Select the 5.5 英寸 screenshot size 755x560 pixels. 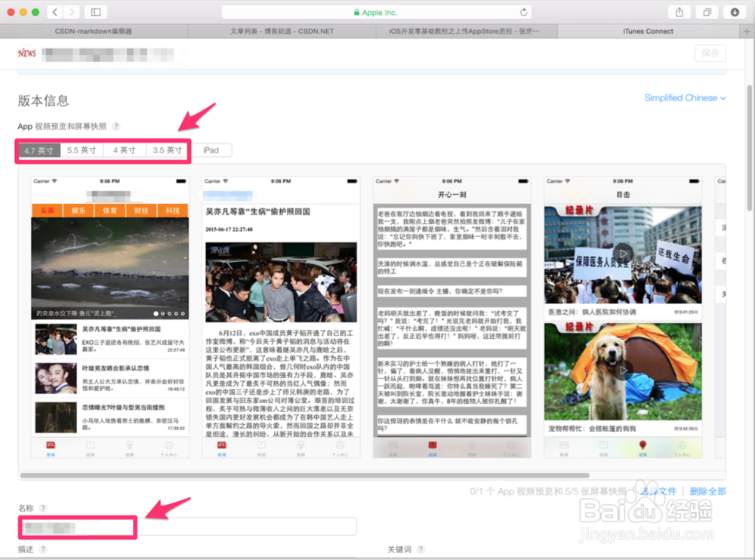point(81,150)
